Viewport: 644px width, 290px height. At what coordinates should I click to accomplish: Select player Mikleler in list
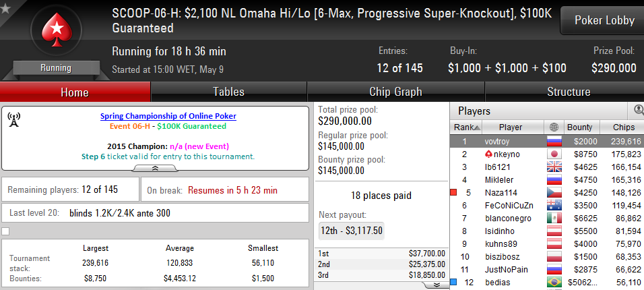(547, 180)
